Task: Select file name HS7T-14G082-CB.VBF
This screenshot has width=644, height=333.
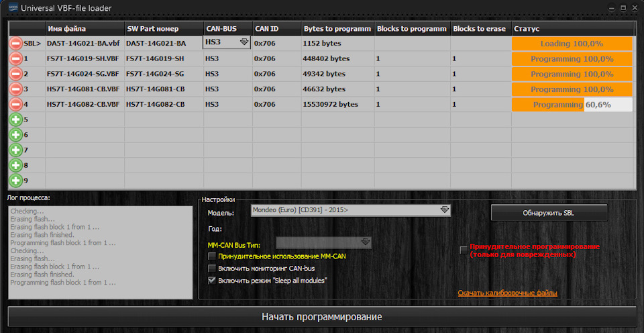Action: point(83,105)
